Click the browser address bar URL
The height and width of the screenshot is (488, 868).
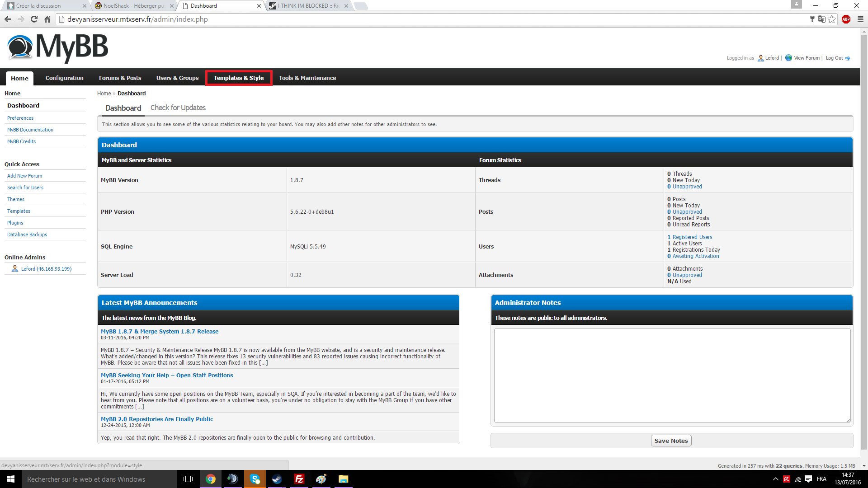(x=137, y=19)
